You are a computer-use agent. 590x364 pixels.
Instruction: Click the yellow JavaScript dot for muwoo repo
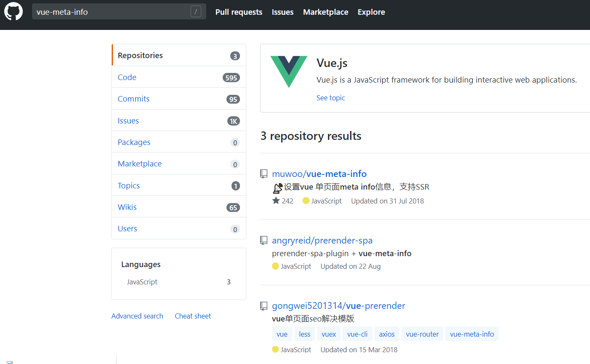click(306, 201)
